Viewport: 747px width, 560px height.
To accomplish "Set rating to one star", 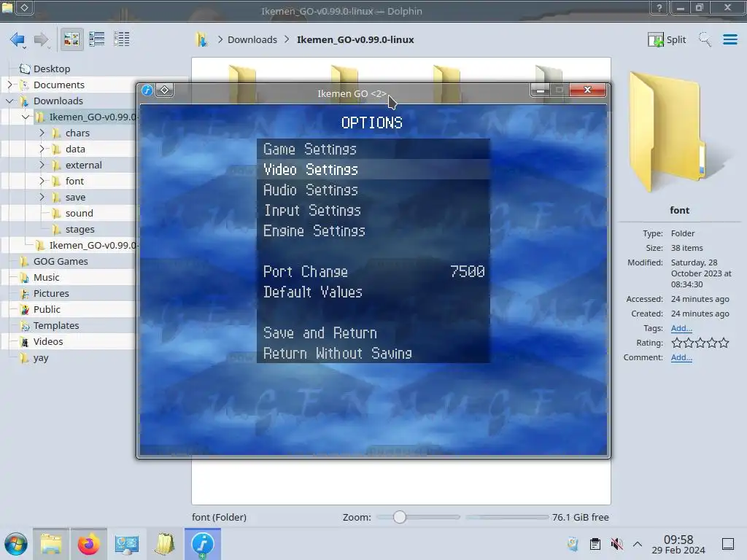I will click(676, 343).
